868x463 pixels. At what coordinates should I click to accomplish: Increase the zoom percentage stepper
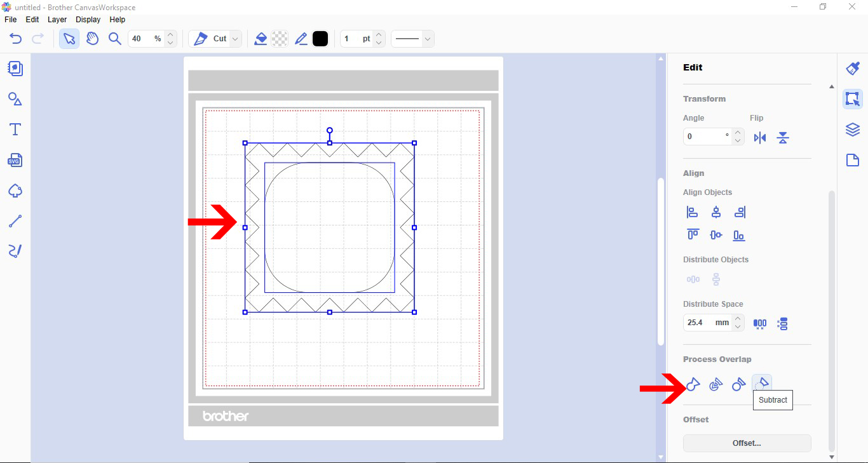170,35
